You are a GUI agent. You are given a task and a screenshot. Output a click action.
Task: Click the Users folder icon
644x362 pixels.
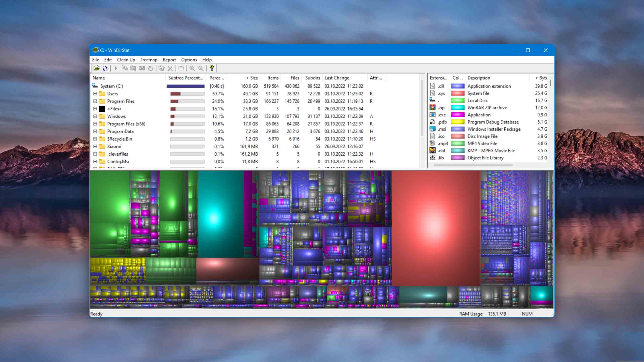click(102, 94)
